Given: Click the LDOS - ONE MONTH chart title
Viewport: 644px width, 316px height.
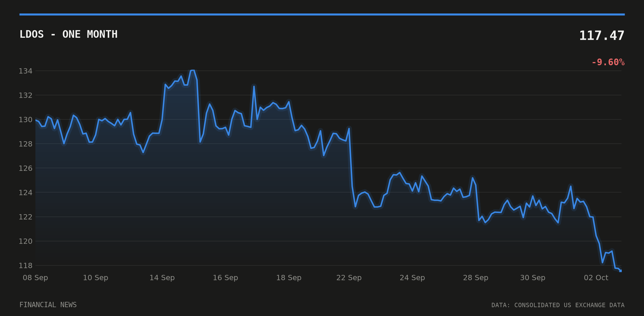Looking at the screenshot, I should (x=68, y=35).
